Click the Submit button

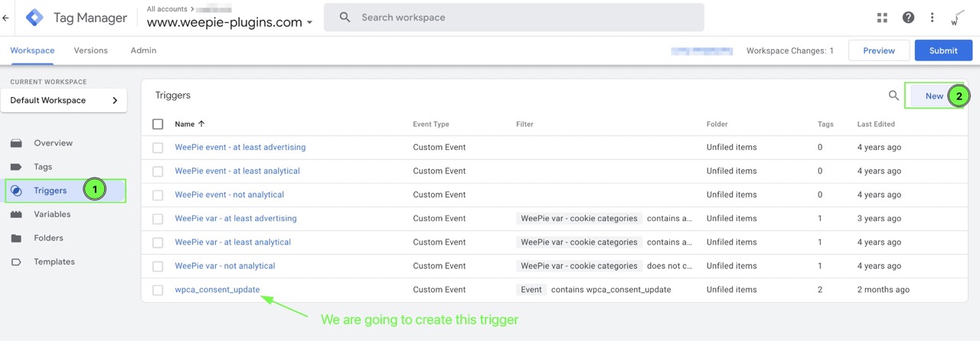point(943,50)
